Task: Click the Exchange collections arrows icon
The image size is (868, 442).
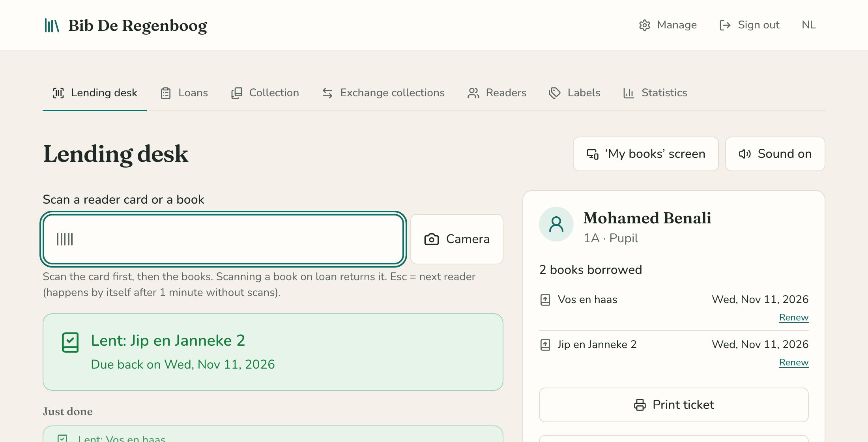Action: pos(327,93)
